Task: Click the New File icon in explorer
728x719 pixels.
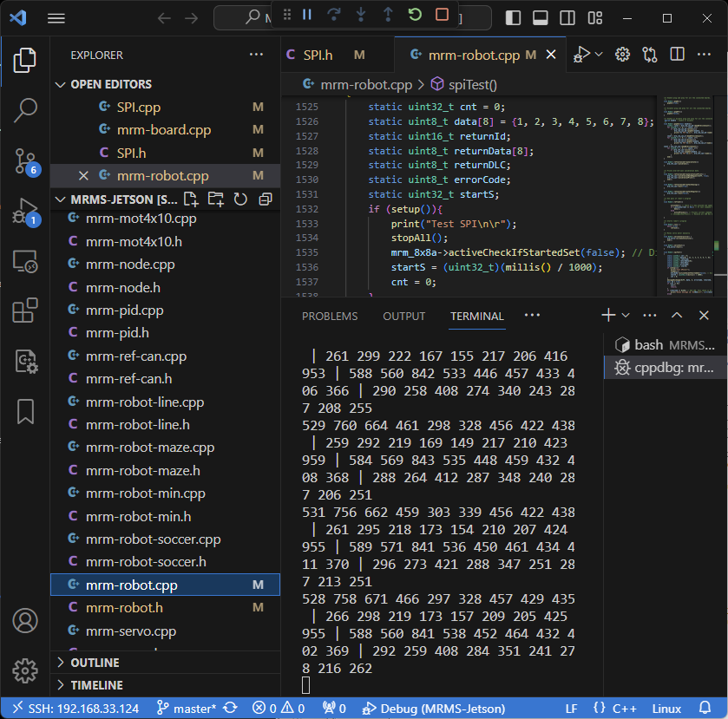Action: tap(192, 199)
